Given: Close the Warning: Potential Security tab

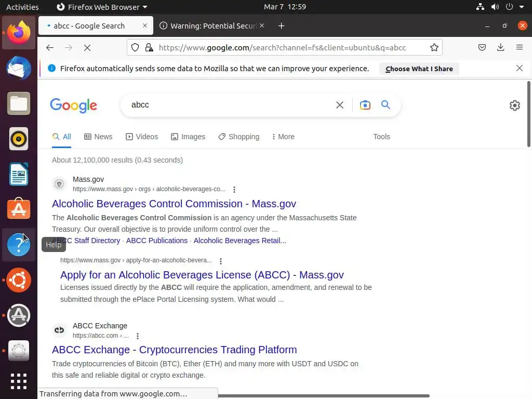Looking at the screenshot, I should coord(262,26).
